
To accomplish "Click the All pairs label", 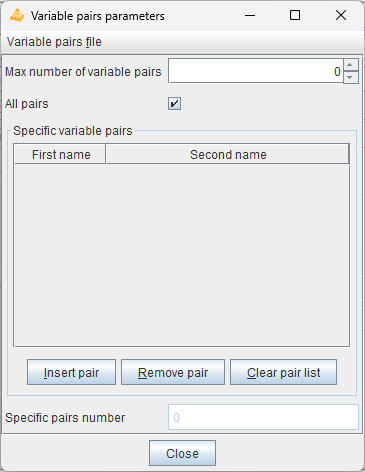I will [x=27, y=104].
